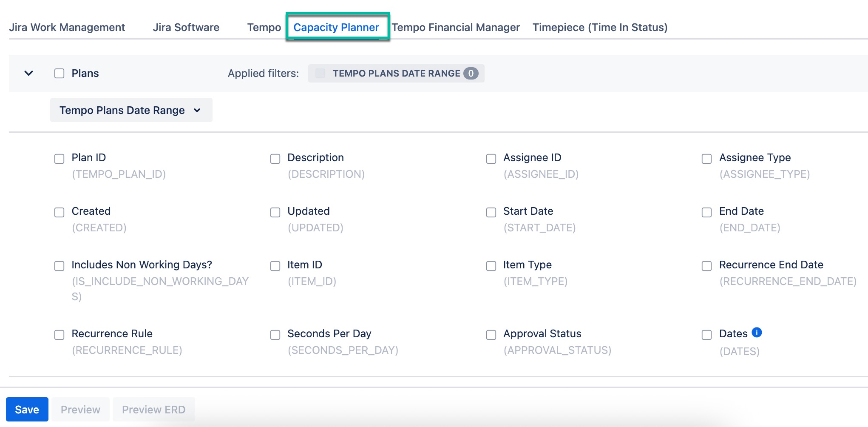
Task: Switch to the Jira Software tab
Action: pos(186,27)
